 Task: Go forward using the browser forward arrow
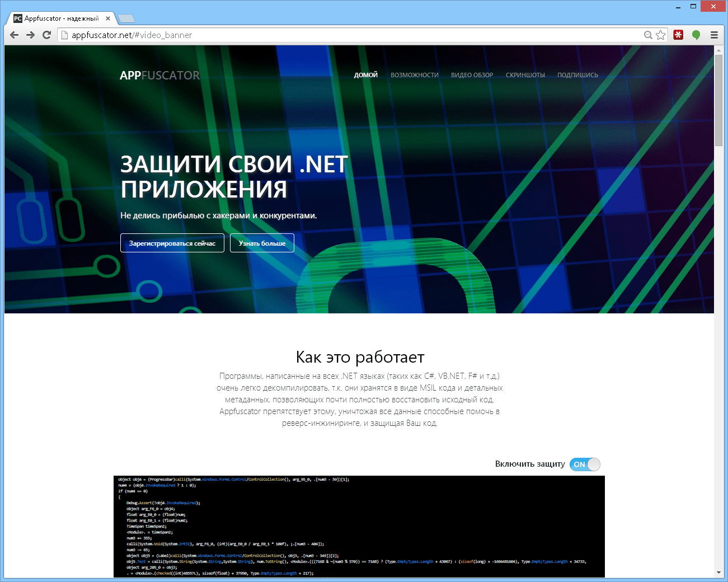coord(31,35)
